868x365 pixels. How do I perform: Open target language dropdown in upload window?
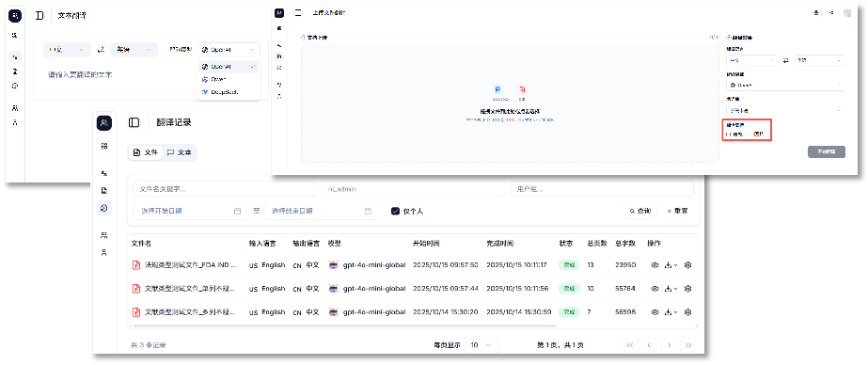coord(819,60)
